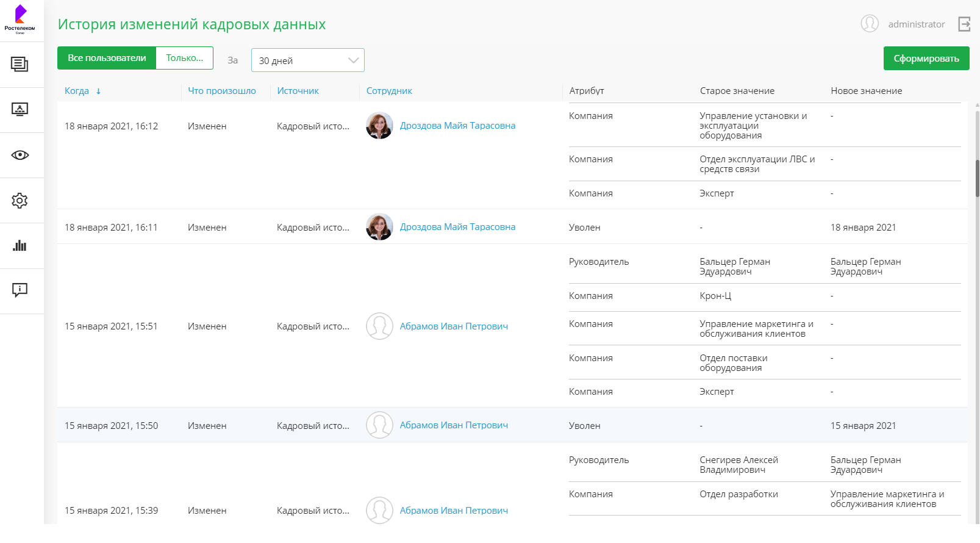980x543 pixels.
Task: Sort by the 'Когда' column header
Action: (x=77, y=91)
